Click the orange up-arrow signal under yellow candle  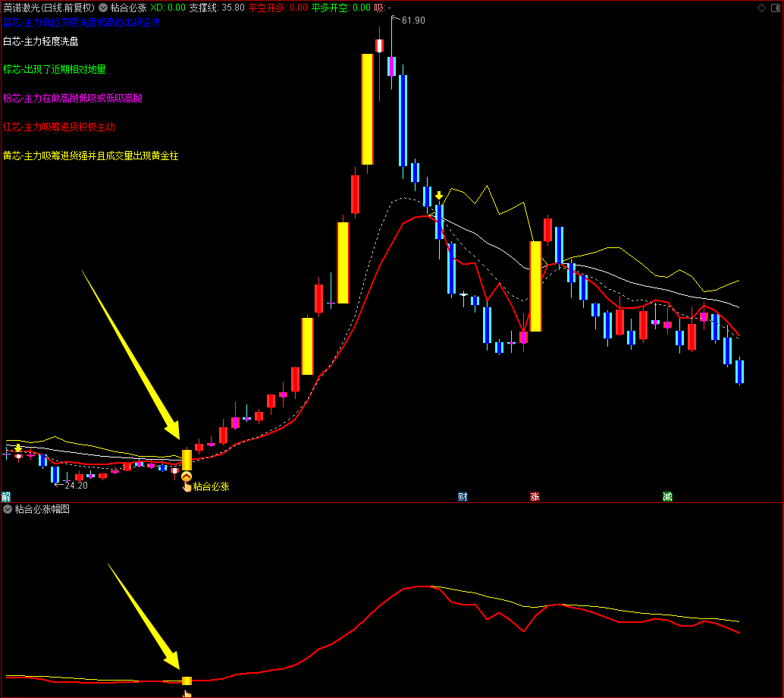click(187, 476)
